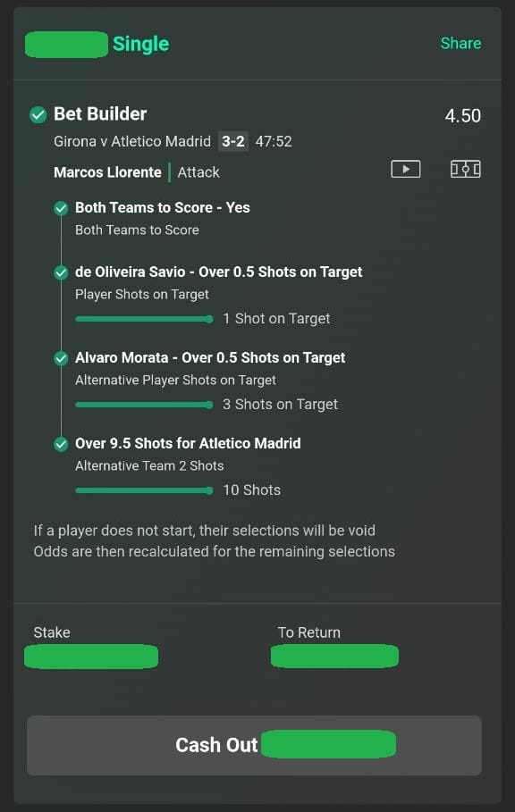
Task: Click Savio shots on target progress bar
Action: pos(144,319)
